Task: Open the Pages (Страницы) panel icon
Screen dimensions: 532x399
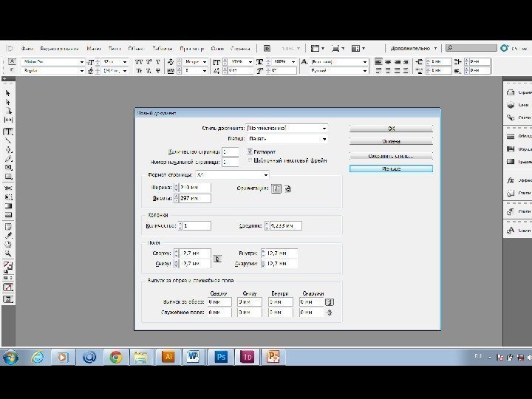Action: tap(511, 92)
